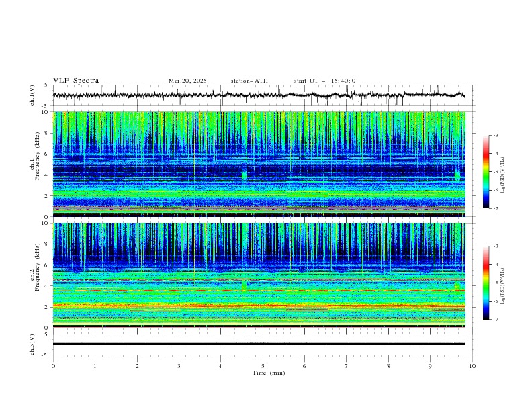This screenshot has height=411, width=532.
Task: Click the "VLF Spectra" plot title
Action: (x=76, y=81)
